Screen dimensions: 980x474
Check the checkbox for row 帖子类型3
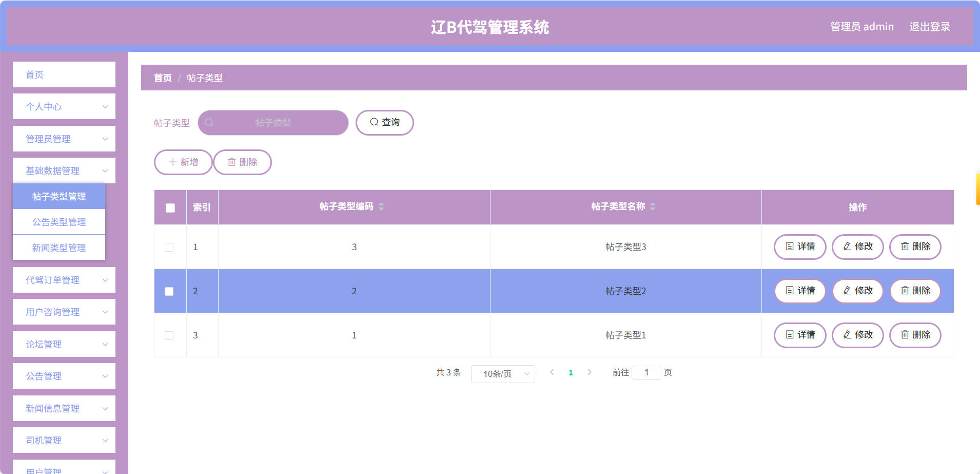point(169,247)
